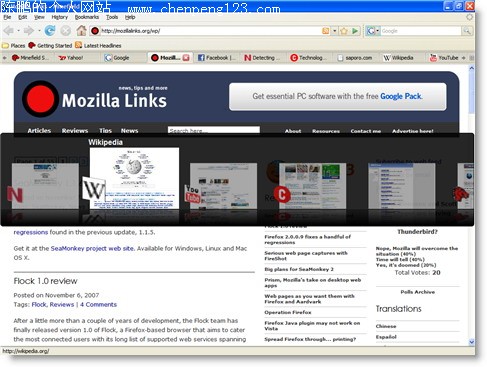487x367 pixels.
Task: Open the forward button history dropdown arrow
Action: tap(39, 31)
